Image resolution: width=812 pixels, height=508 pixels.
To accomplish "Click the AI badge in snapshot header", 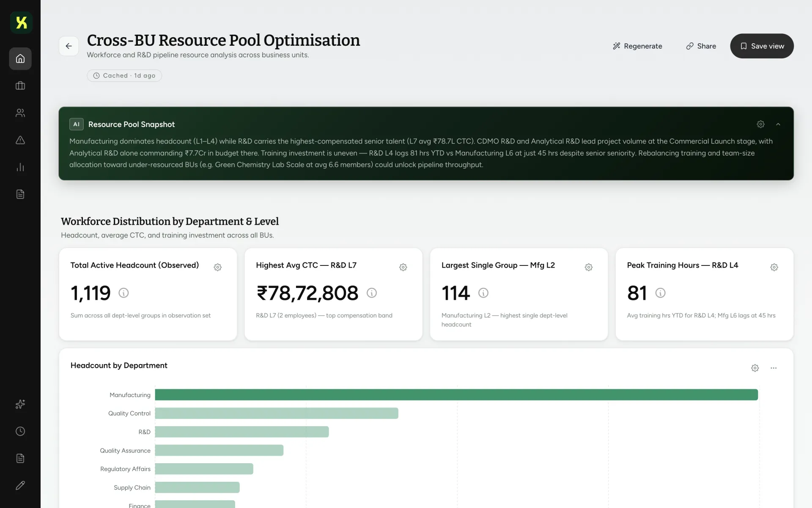I will (x=77, y=124).
